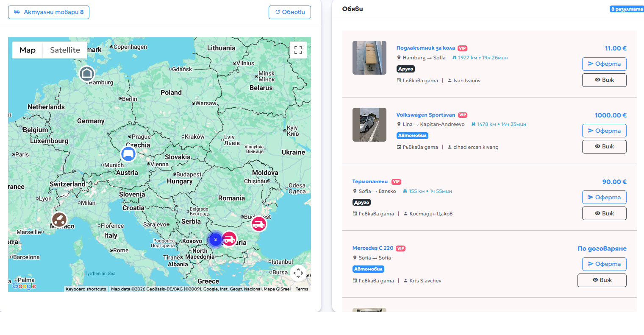The width and height of the screenshot is (644, 335).
Task: Click the house marker near Hamburg
Action: click(87, 74)
